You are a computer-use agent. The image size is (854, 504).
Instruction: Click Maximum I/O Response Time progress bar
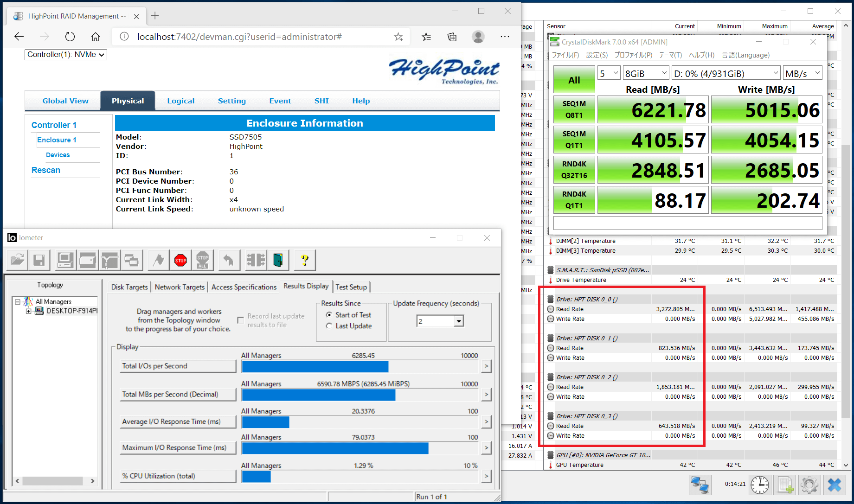pos(360,448)
